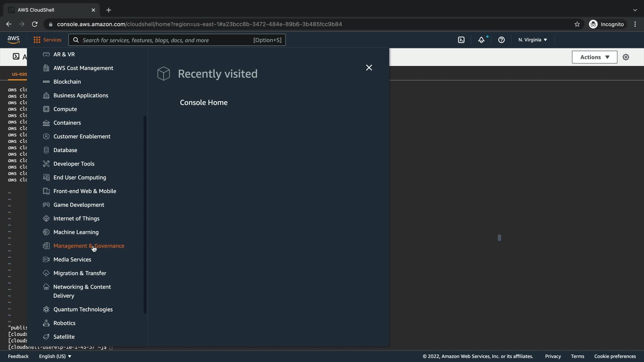Image resolution: width=644 pixels, height=362 pixels.
Task: Click the AWS logo home icon
Action: click(x=13, y=40)
